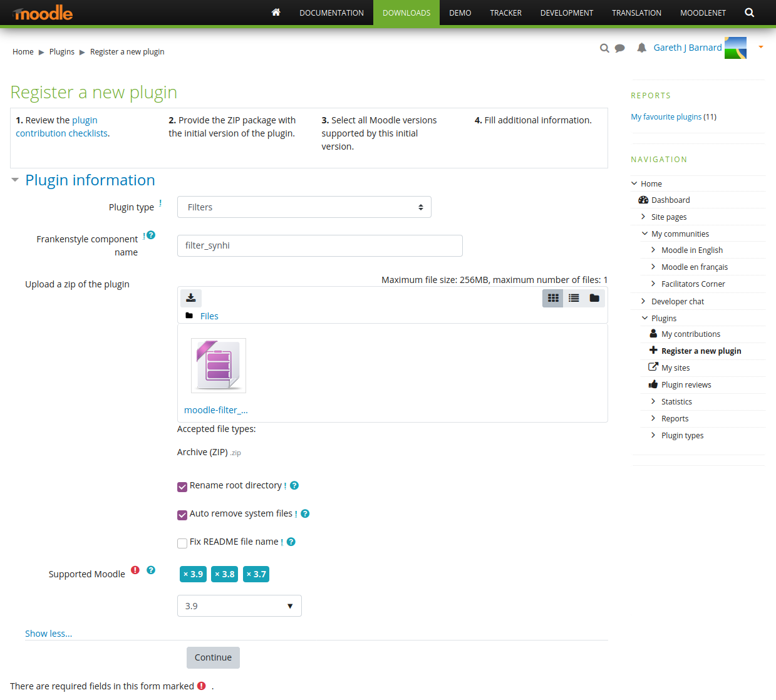Viewport: 776px width, 700px height.
Task: Expand Reports in navigation tree
Action: [x=653, y=418]
